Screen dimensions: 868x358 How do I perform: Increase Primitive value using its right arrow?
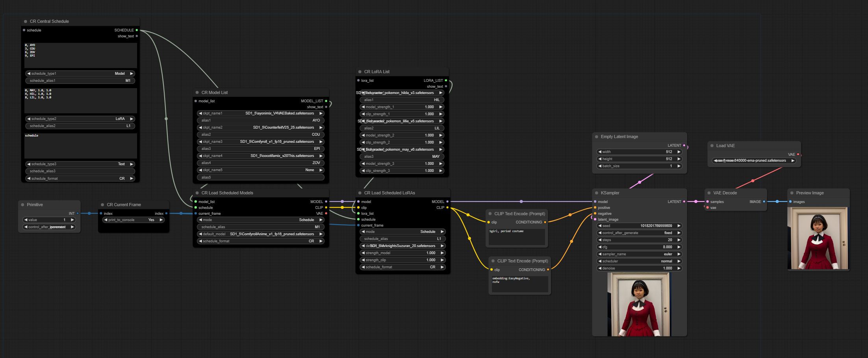[x=72, y=220]
